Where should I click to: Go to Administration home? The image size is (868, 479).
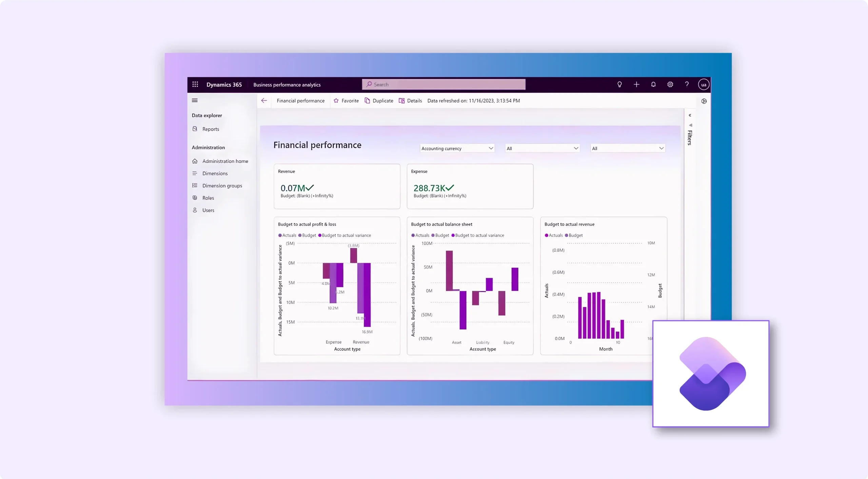[x=225, y=161]
